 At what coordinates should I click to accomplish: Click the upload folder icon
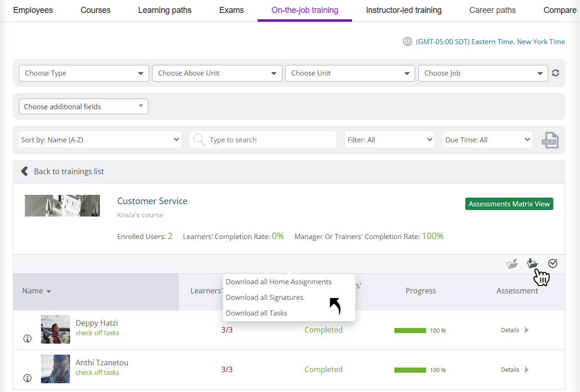point(512,263)
